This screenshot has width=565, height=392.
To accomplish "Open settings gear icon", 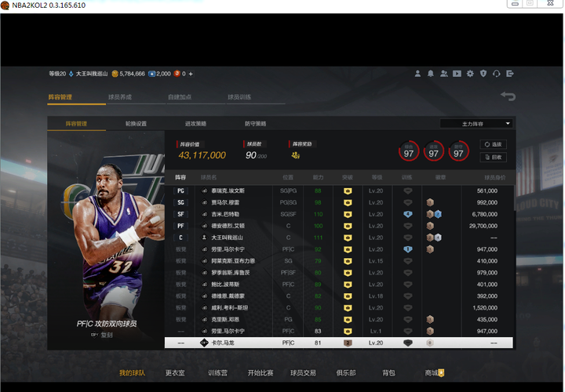I will (470, 74).
